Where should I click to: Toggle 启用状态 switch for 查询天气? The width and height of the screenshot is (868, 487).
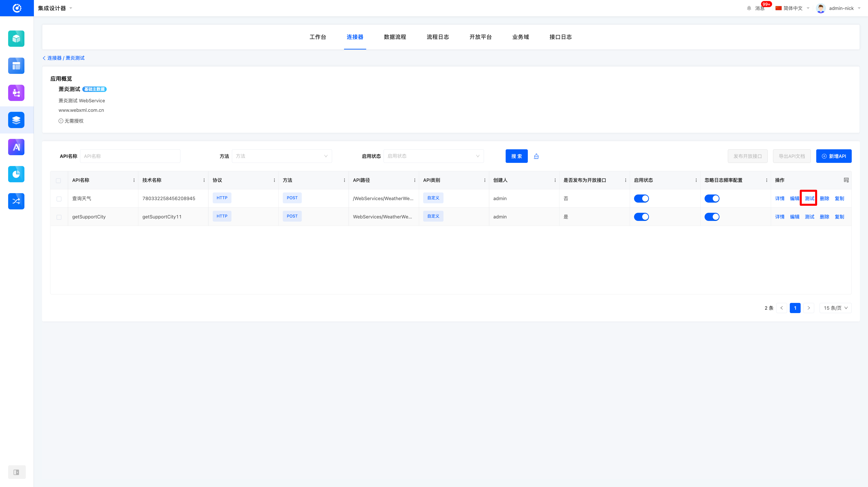(641, 198)
